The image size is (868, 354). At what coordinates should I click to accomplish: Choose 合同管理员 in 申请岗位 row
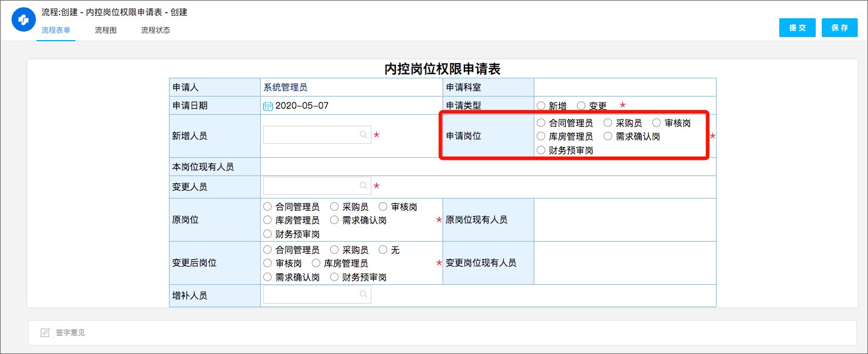pos(541,123)
